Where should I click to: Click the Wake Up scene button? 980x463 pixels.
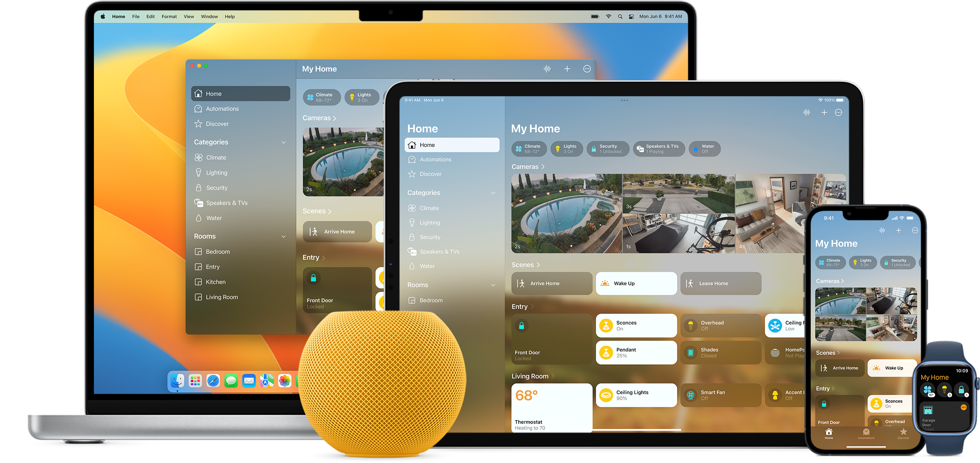636,284
